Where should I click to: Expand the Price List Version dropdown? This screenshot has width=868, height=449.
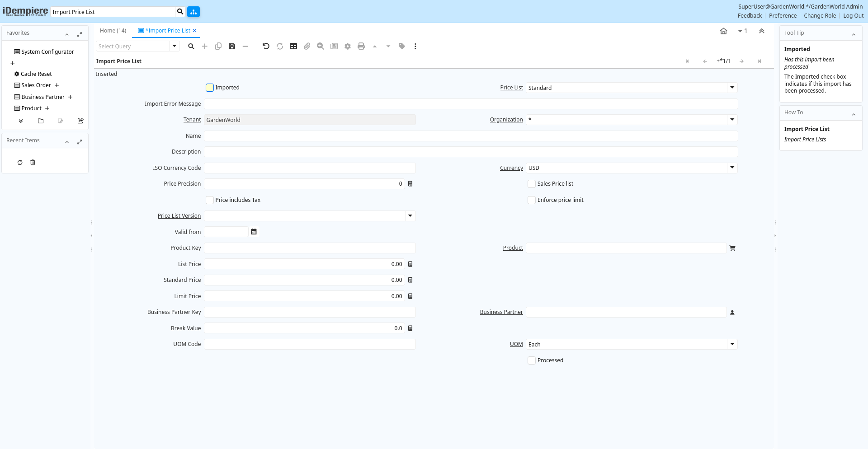pyautogui.click(x=410, y=216)
